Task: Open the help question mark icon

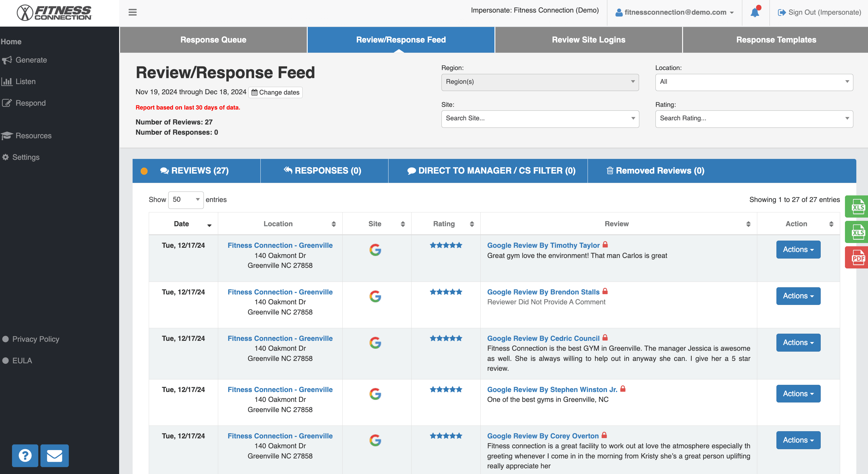Action: (x=25, y=455)
